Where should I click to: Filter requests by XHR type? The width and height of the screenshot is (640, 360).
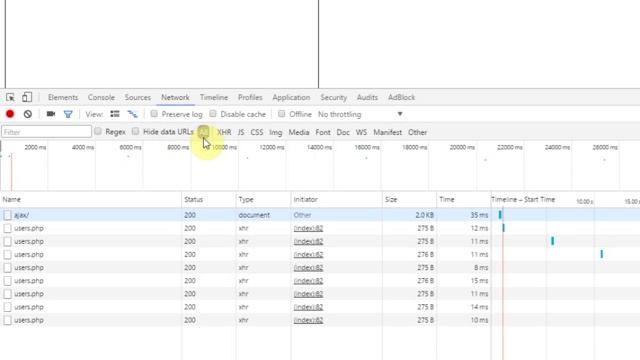tap(224, 132)
